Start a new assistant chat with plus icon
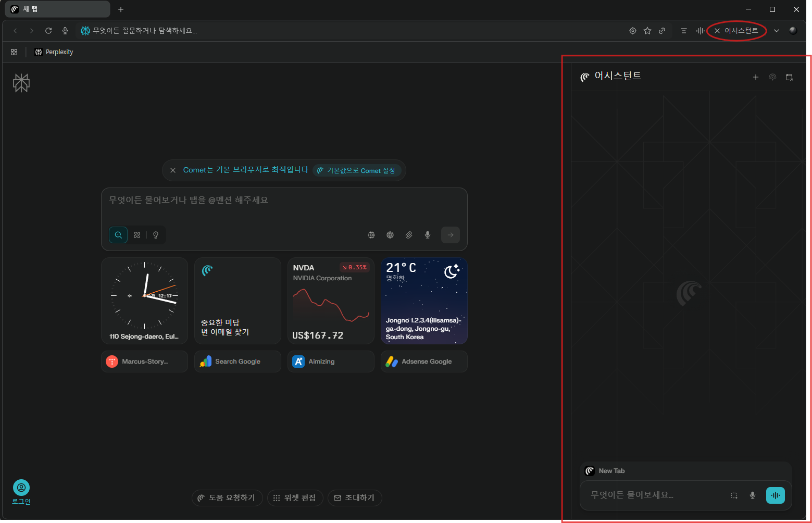 (756, 77)
